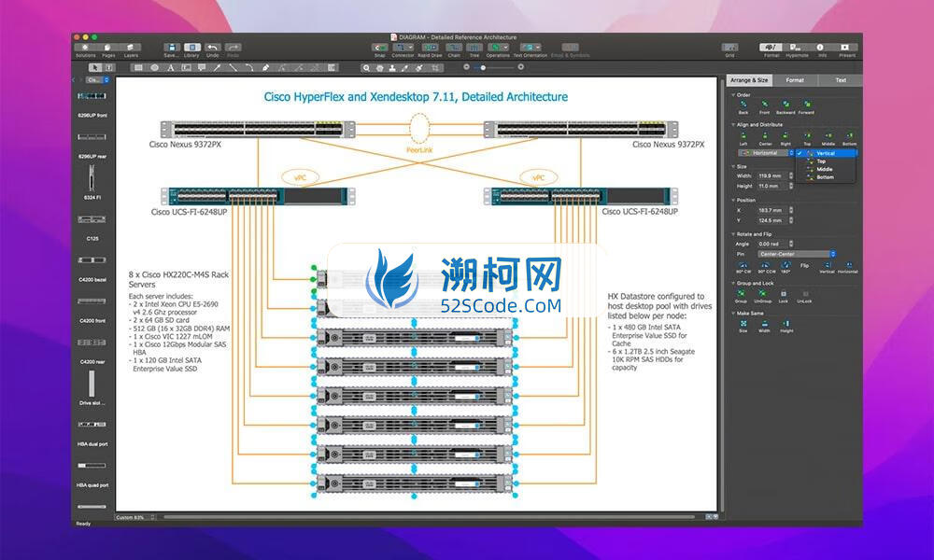The image size is (934, 560).
Task: Choose Top in the distribute popup menu
Action: coord(827,161)
